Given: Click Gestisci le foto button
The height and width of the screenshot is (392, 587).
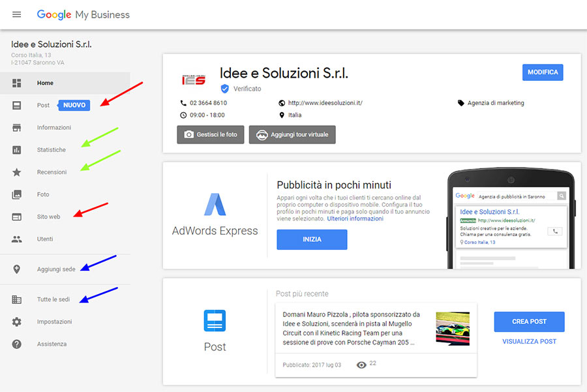Looking at the screenshot, I should point(211,134).
